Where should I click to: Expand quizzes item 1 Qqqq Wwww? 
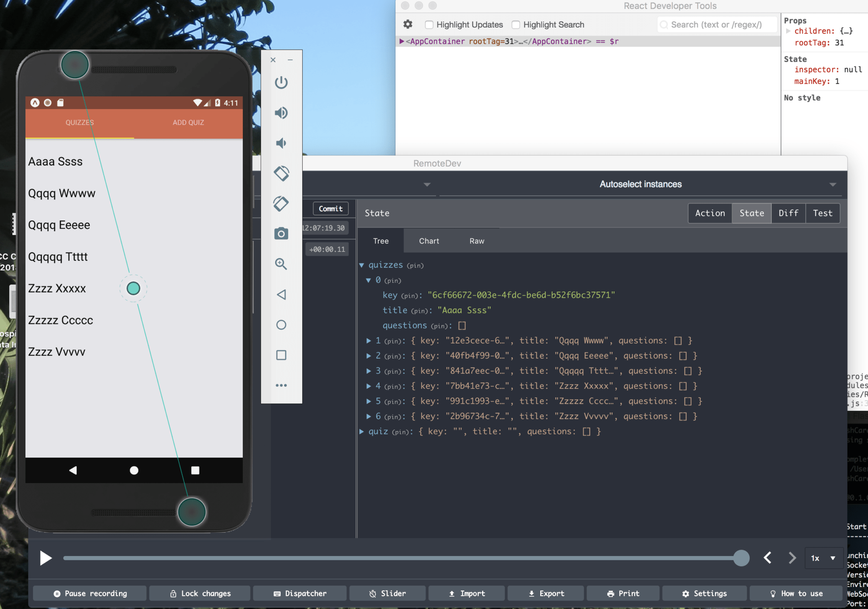click(369, 341)
